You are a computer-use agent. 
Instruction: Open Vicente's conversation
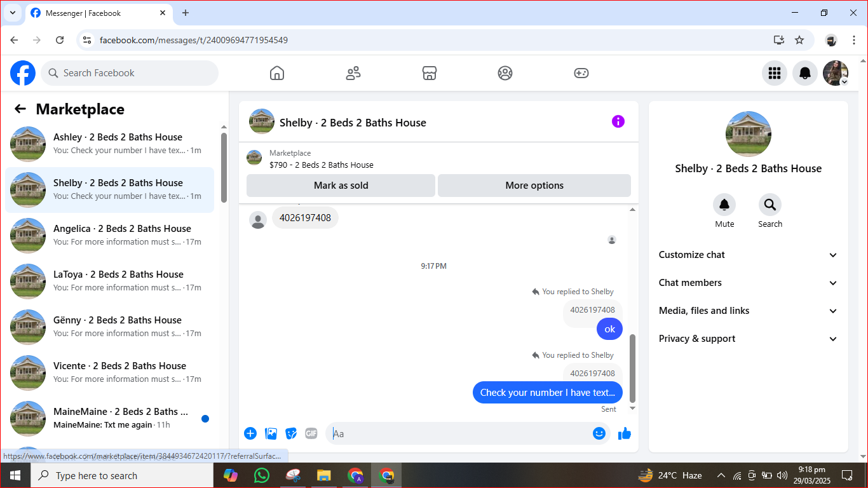coord(109,373)
